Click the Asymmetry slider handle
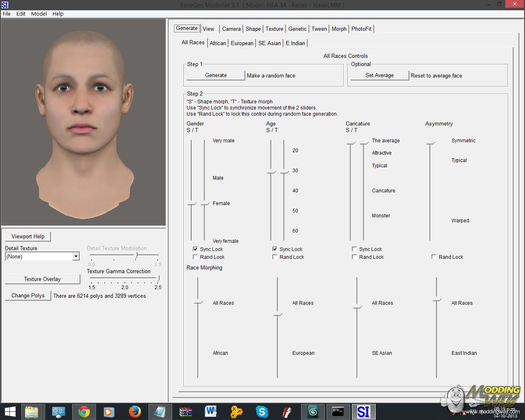The image size is (525, 420). coord(430,142)
